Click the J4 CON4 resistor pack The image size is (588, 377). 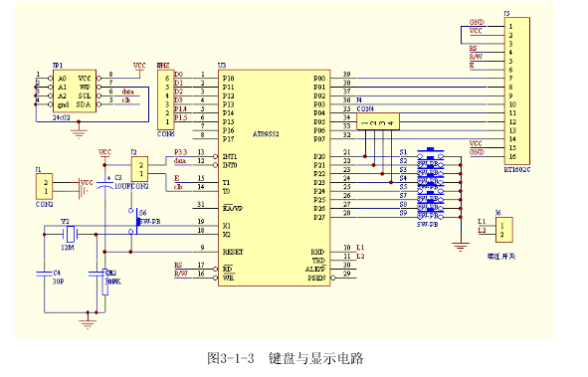378,121
